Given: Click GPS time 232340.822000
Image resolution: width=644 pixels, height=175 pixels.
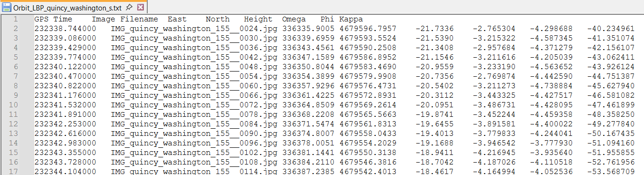Looking at the screenshot, I should point(65,86).
